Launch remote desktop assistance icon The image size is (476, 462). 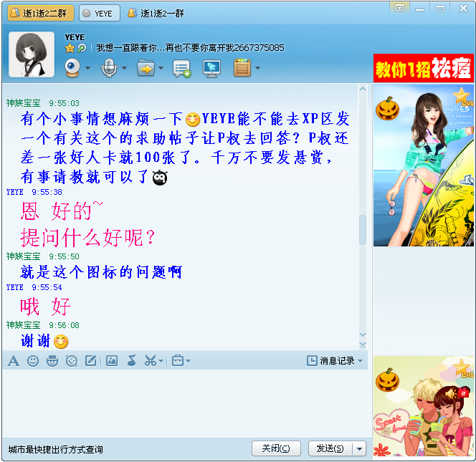point(211,68)
